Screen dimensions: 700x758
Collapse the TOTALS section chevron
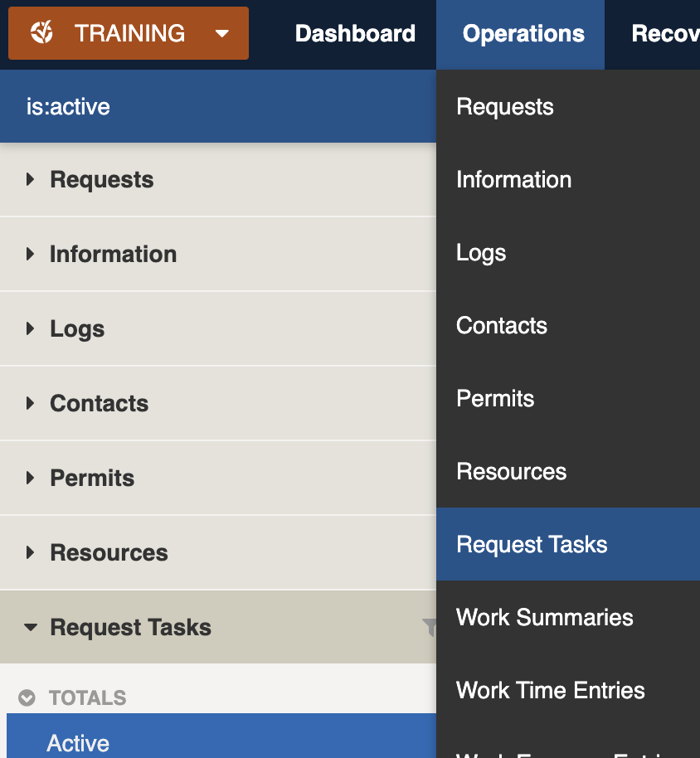[x=27, y=698]
